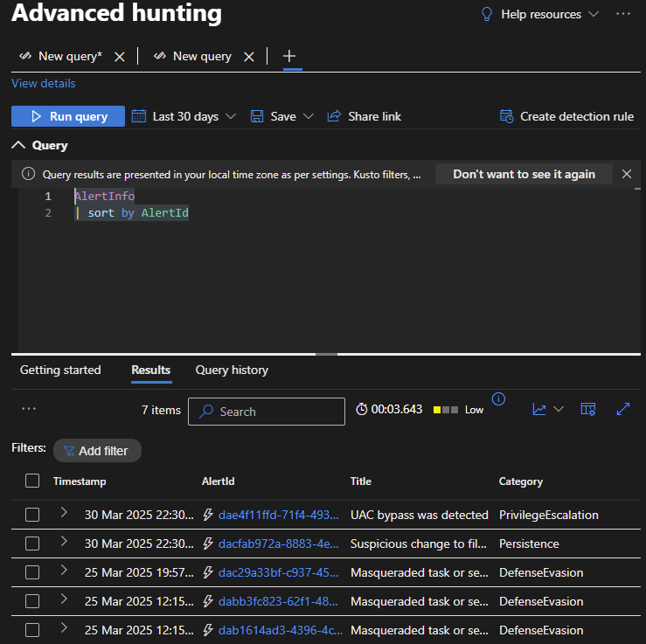Open the Last 30 days time range dropdown
The width and height of the screenshot is (646, 644).
184,116
